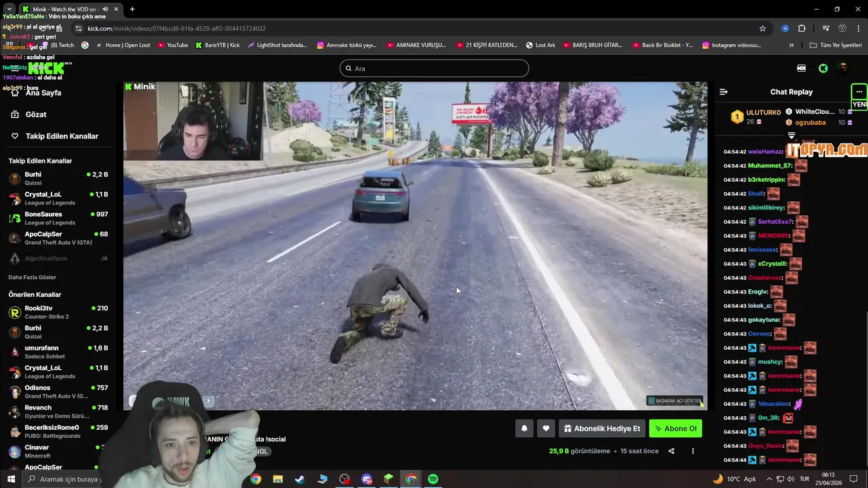Screen dimensions: 868x488
Task: Click username SerhatXxx7 in chat
Action: pyautogui.click(x=775, y=222)
